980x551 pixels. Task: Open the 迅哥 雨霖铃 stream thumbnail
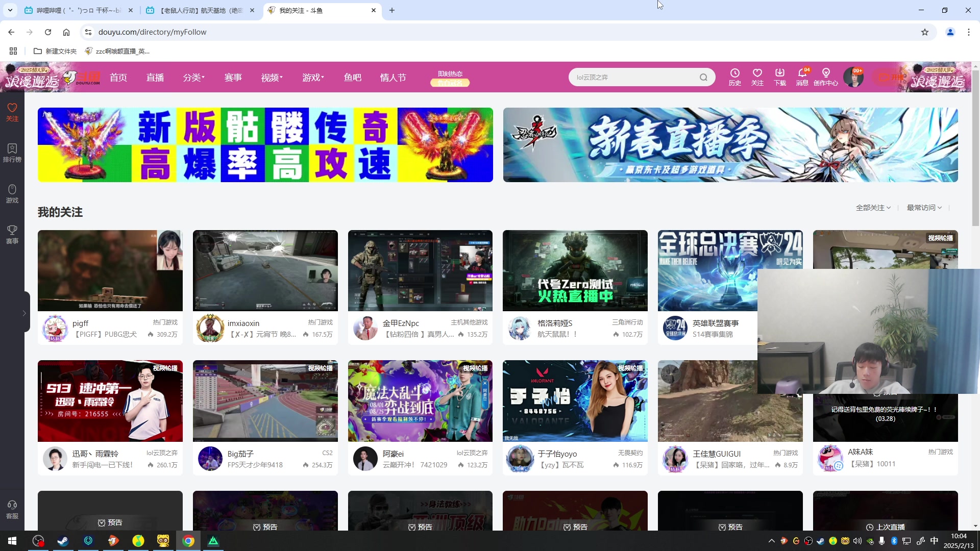click(x=110, y=401)
